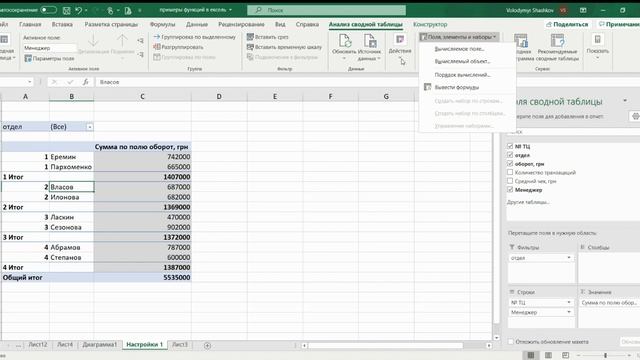Toggle the отдел field checkbox
This screenshot has width=640, height=360.
[x=510, y=155]
